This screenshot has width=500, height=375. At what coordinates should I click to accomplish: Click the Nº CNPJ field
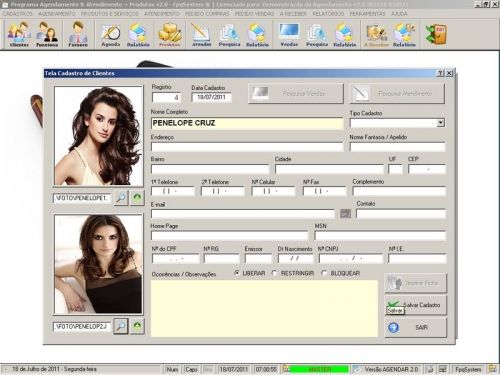[351, 258]
